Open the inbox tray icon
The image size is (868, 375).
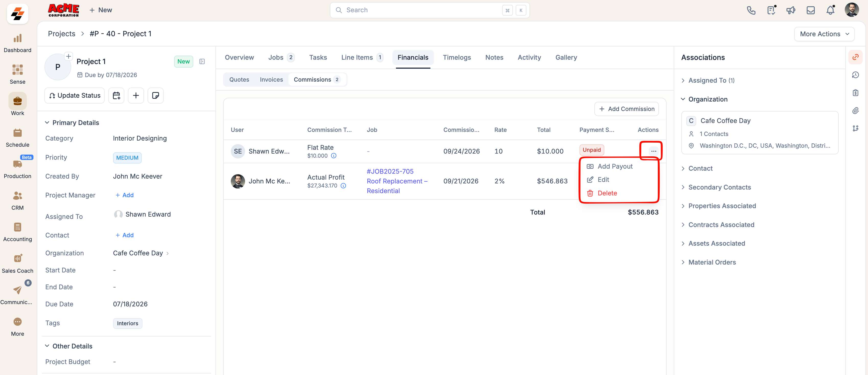click(810, 10)
